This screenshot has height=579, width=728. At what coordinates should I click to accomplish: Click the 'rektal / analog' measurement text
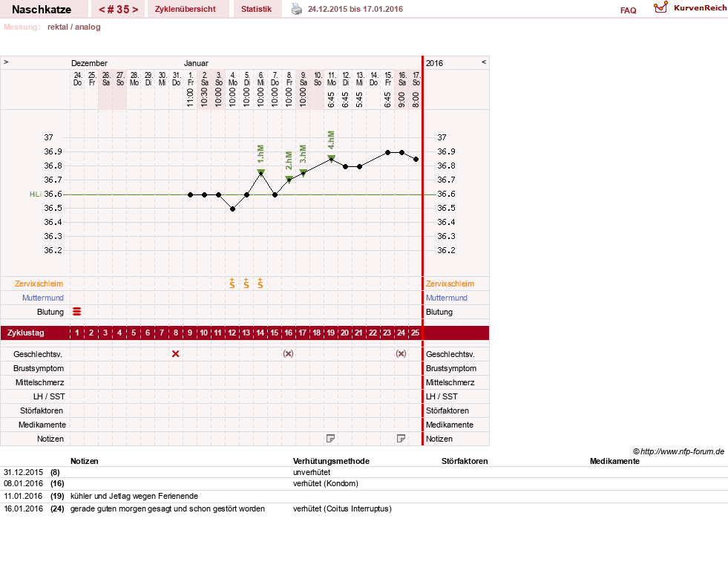coord(73,27)
